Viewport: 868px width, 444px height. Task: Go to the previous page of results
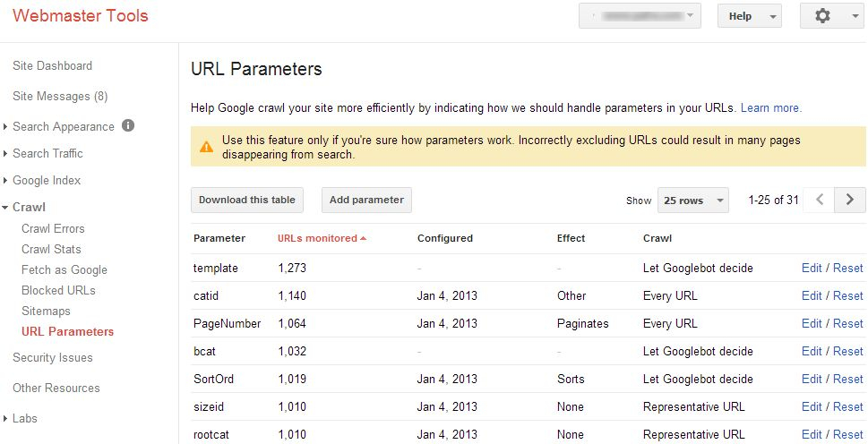tap(820, 200)
